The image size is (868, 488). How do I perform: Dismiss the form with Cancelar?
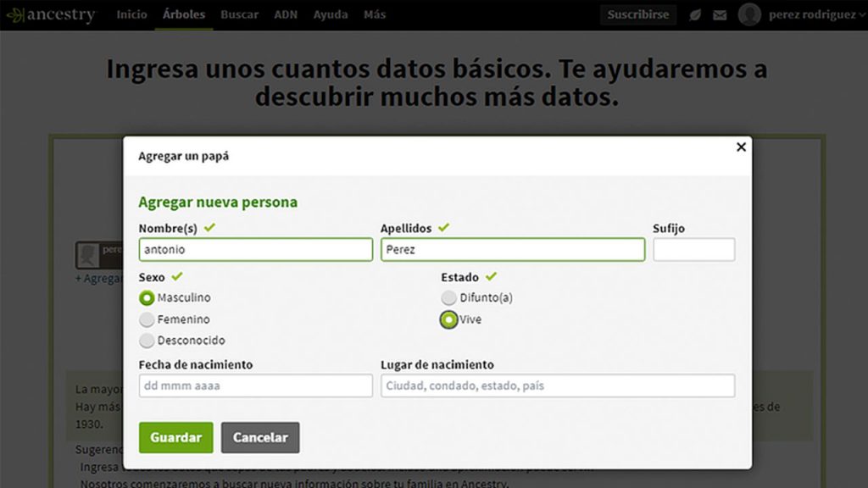pos(259,437)
